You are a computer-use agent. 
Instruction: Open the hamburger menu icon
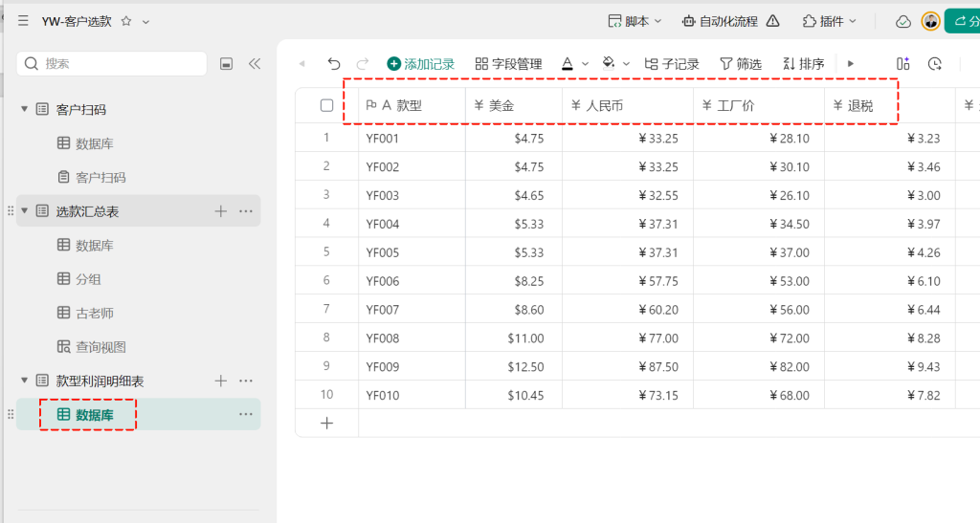click(23, 21)
